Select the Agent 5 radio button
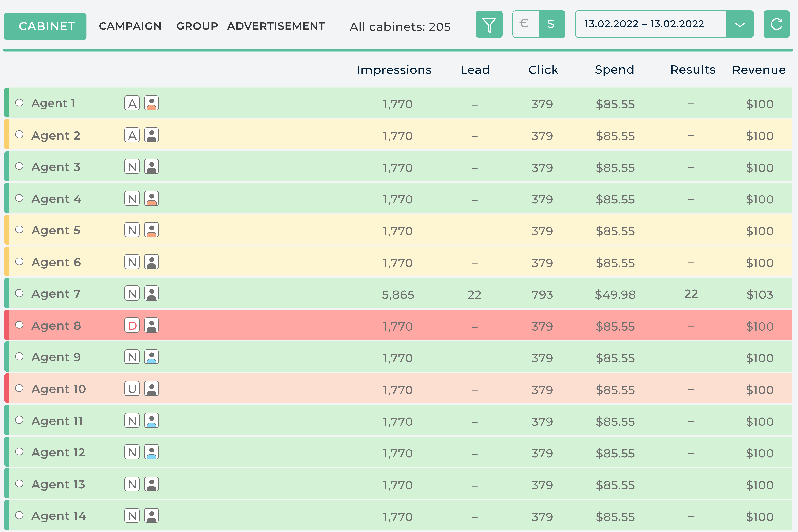 tap(19, 229)
